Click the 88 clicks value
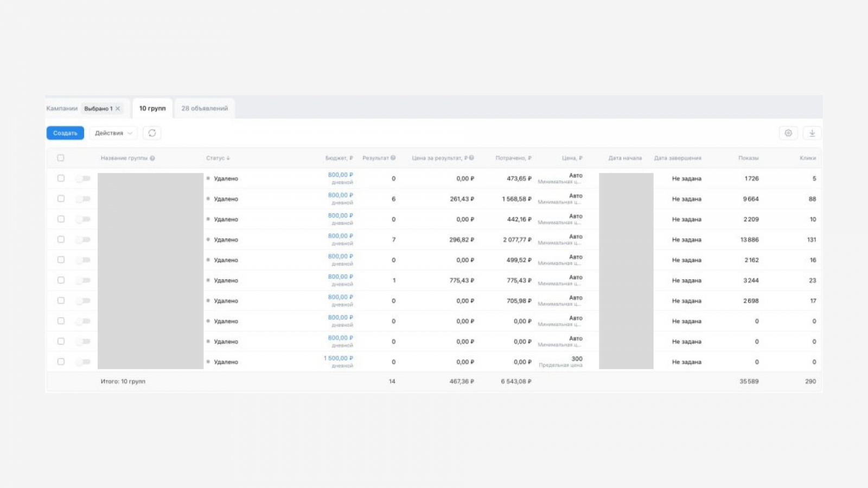This screenshot has width=868, height=488. click(812, 199)
